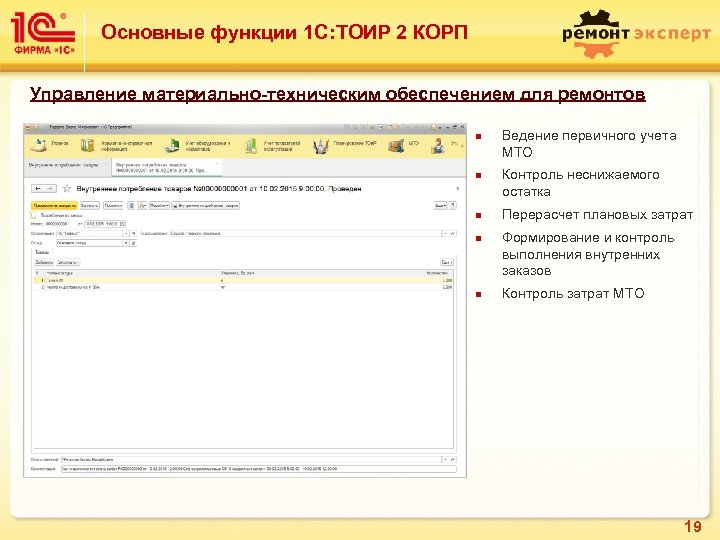Viewport: 720px width, 540px height.
Task: Click the Номенклатура column header
Action: pos(132,273)
